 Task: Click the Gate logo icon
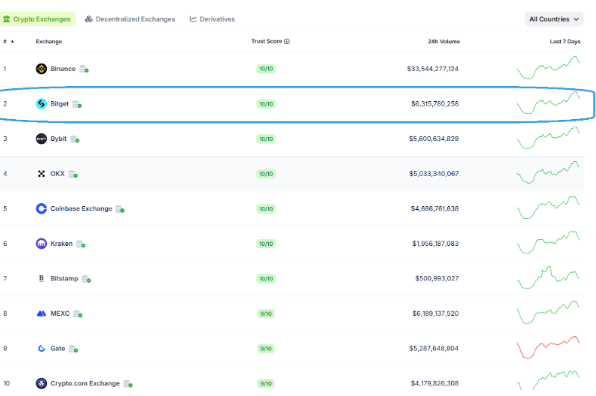coord(41,348)
